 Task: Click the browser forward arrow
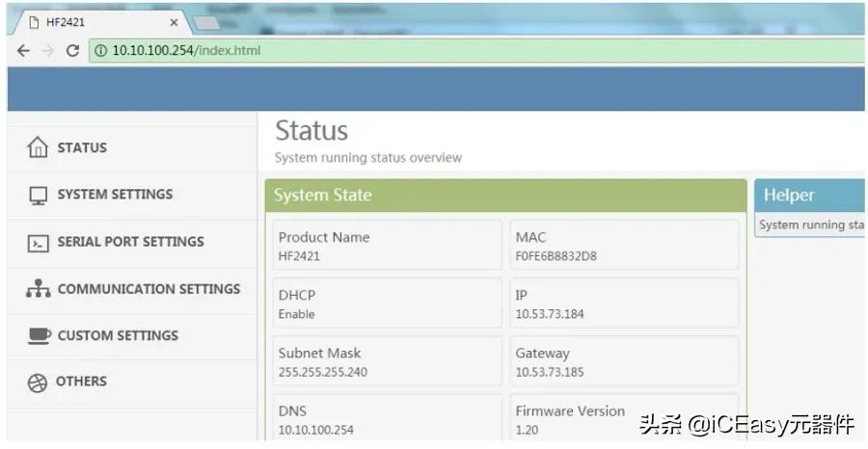tap(48, 51)
